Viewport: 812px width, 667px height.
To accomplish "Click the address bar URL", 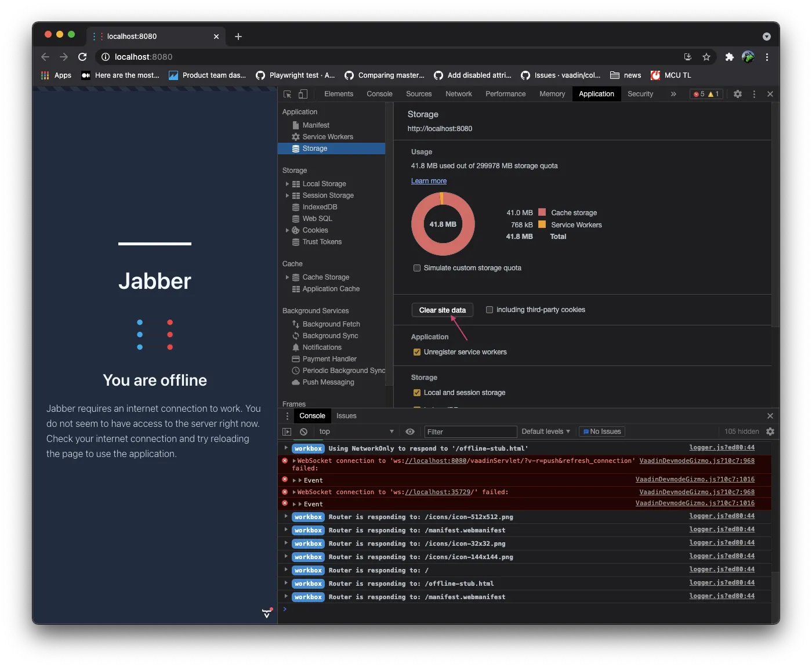I will click(143, 57).
